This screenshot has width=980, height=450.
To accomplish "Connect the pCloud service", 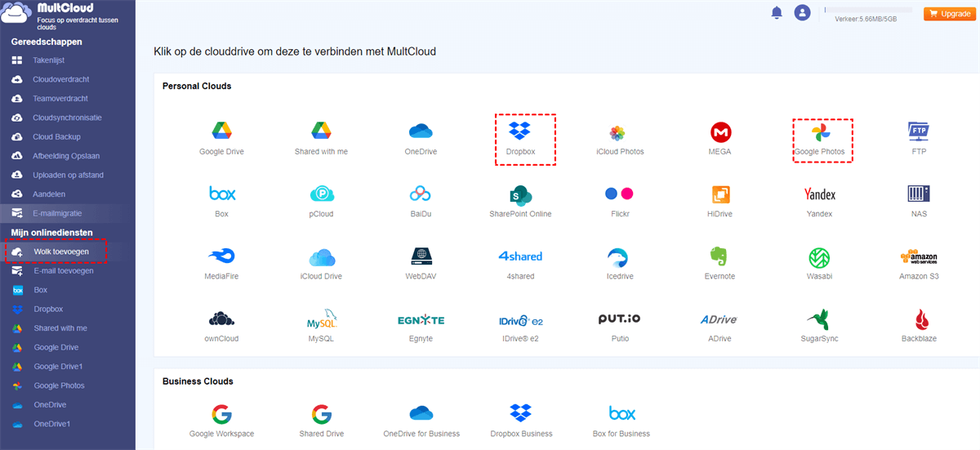I will point(321,194).
